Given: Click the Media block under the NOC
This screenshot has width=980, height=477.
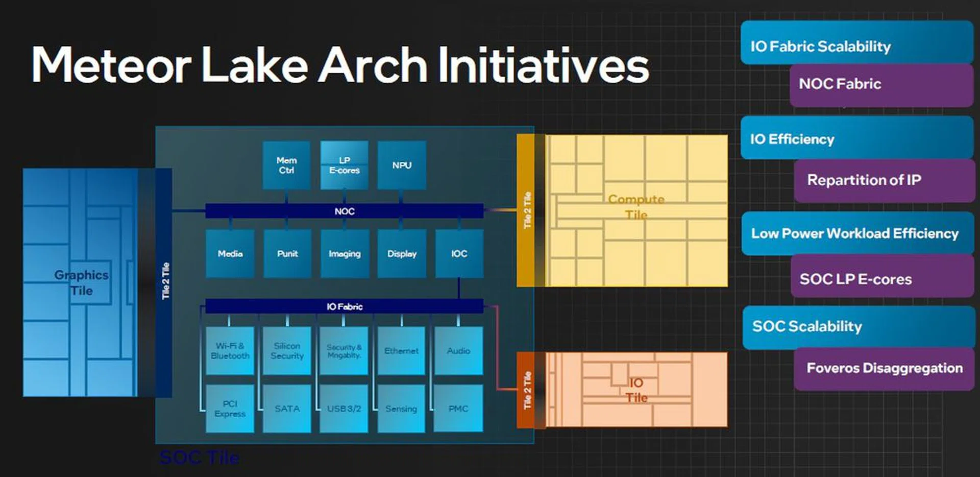Looking at the screenshot, I should pos(230,253).
